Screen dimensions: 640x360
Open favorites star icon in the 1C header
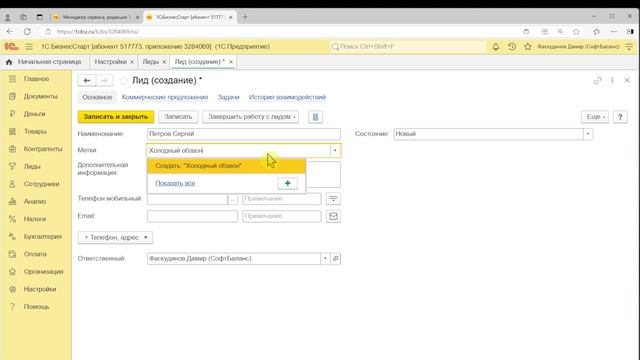tap(527, 47)
